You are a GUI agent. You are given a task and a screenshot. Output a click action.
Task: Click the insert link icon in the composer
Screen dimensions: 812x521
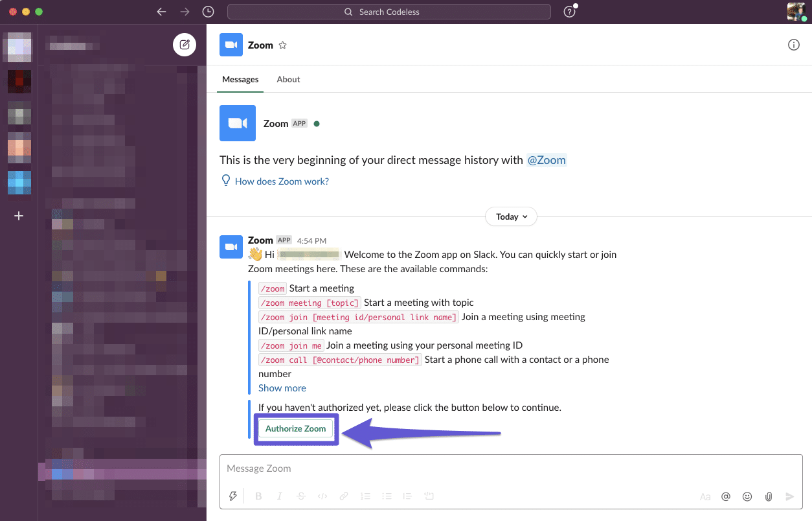tap(344, 496)
